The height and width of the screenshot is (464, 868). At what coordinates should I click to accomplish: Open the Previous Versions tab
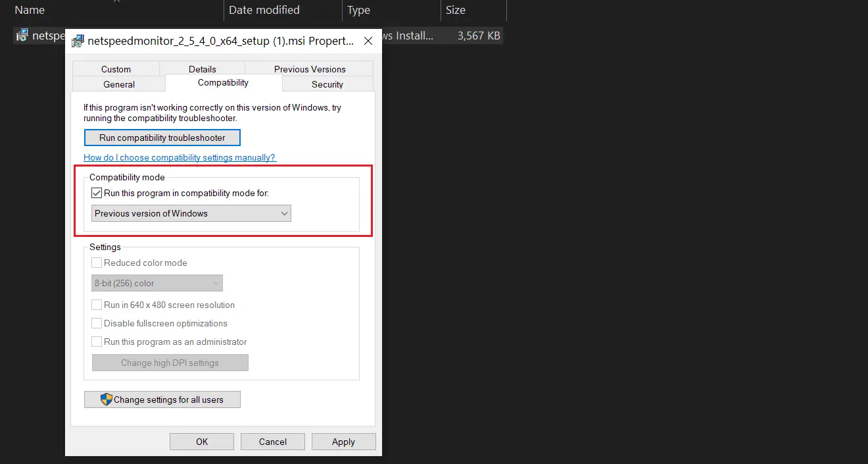click(310, 69)
